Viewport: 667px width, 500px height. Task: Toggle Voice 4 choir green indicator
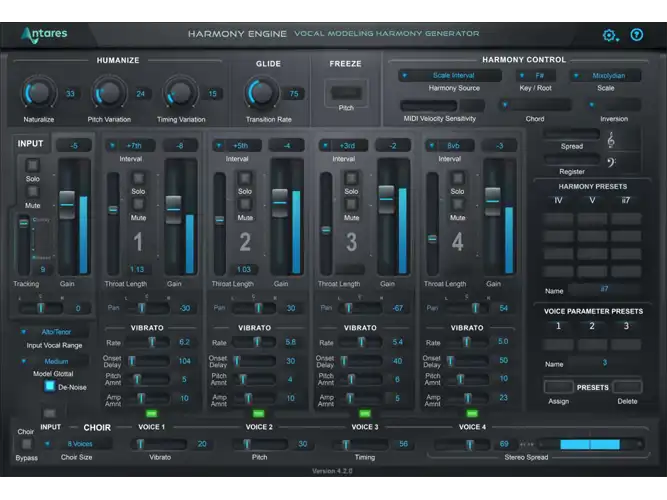472,413
